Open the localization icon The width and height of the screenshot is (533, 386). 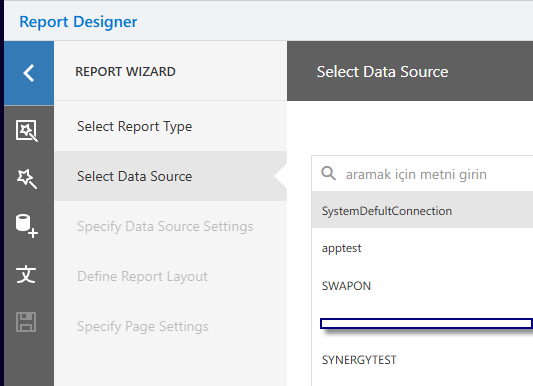pyautogui.click(x=26, y=274)
